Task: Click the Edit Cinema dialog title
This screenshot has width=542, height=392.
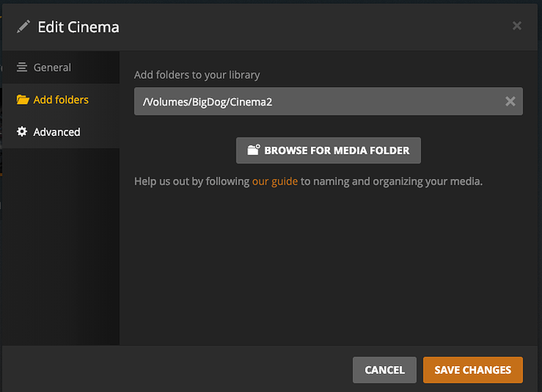Action: coord(79,27)
